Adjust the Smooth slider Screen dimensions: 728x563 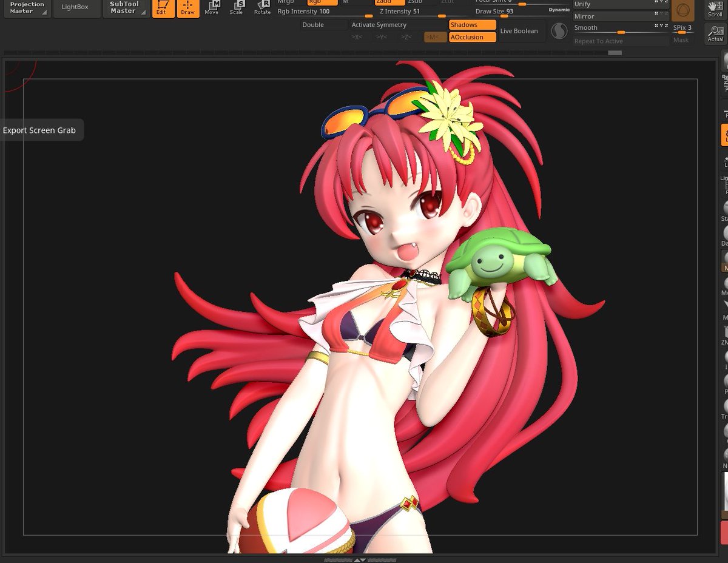pyautogui.click(x=621, y=29)
